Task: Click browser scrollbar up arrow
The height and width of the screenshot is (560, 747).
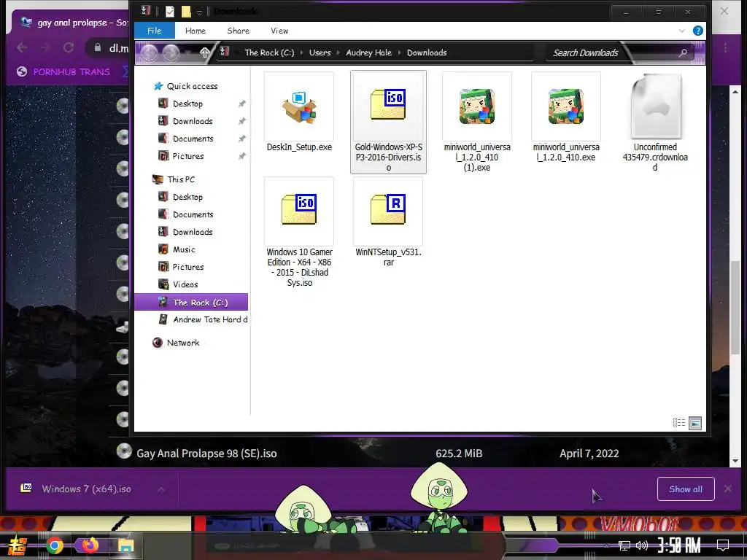Action: (x=735, y=91)
